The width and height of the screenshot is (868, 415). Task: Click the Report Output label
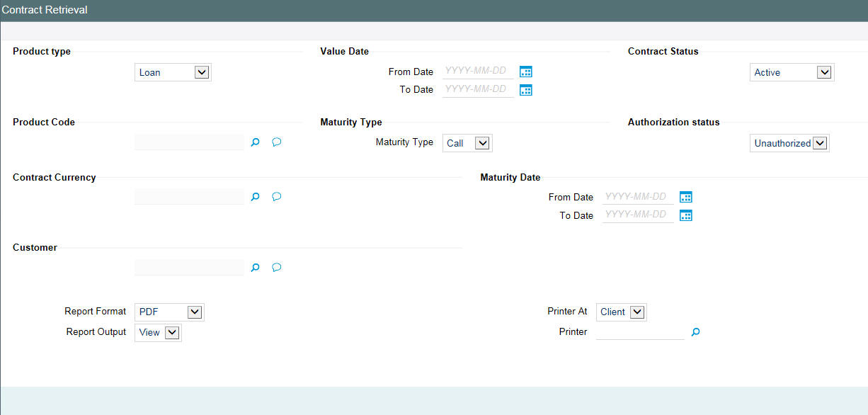(96, 331)
